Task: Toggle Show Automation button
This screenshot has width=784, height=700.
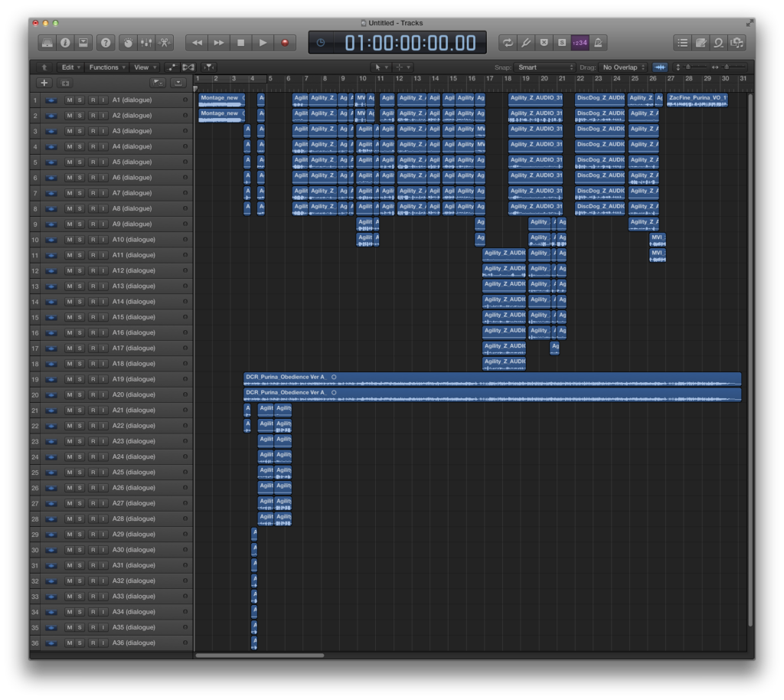Action: [x=171, y=67]
